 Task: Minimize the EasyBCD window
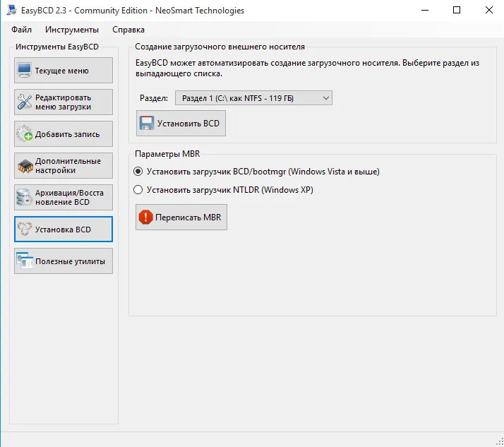click(x=425, y=10)
